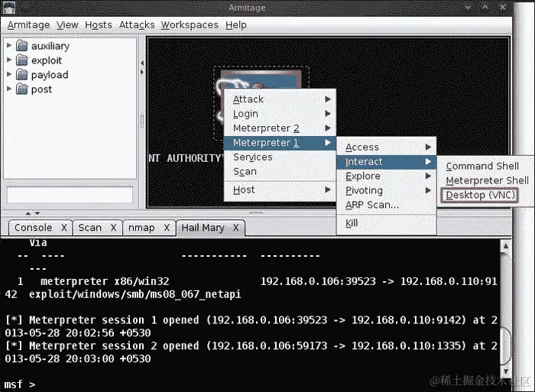The image size is (535, 392).
Task: Click the payload tree label
Action: click(x=50, y=75)
